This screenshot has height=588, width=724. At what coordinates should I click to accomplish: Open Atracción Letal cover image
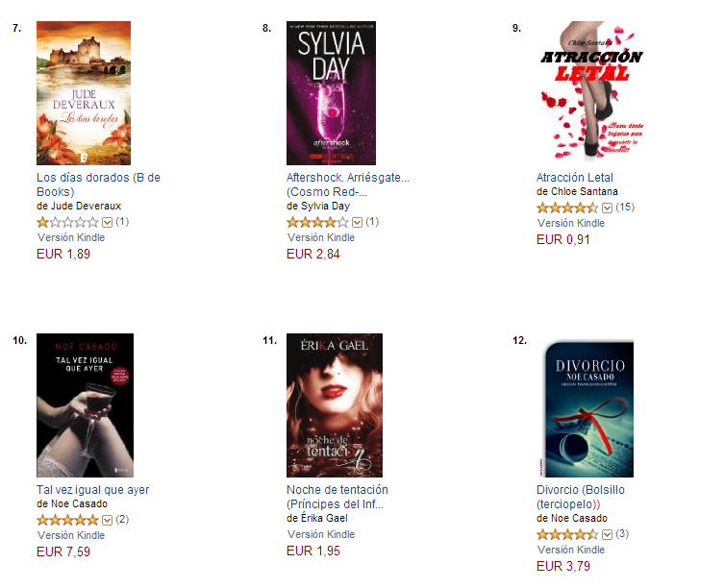591,90
